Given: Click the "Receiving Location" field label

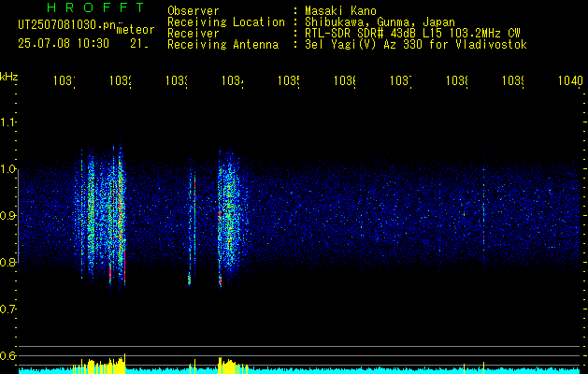Looking at the screenshot, I should coord(226,22).
